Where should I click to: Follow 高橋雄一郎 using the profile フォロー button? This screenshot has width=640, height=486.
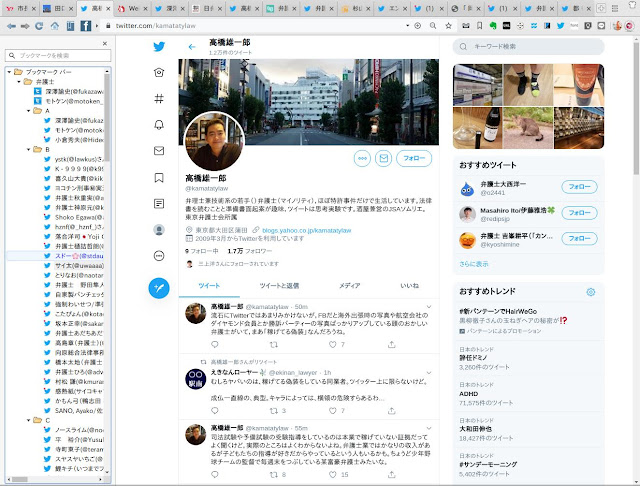click(x=414, y=158)
